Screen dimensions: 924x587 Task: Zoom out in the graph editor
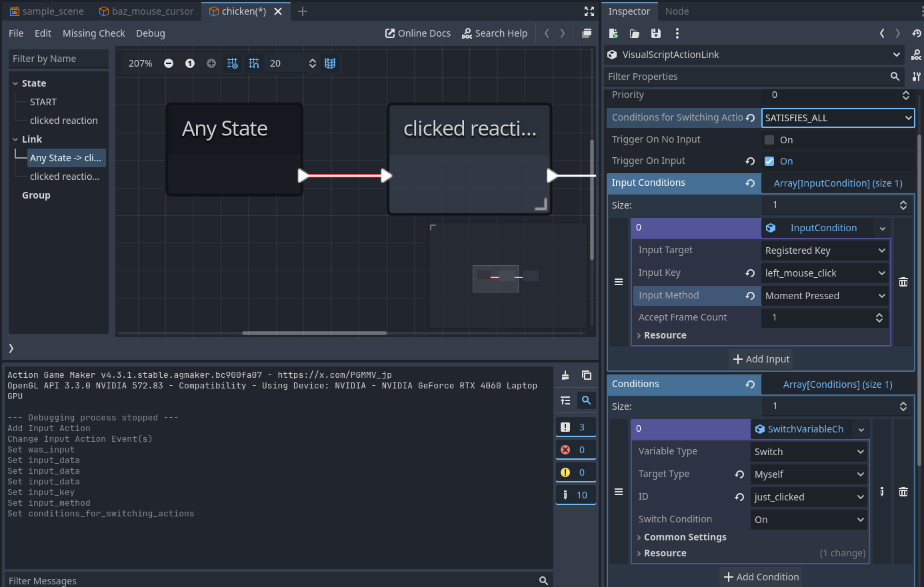(169, 63)
